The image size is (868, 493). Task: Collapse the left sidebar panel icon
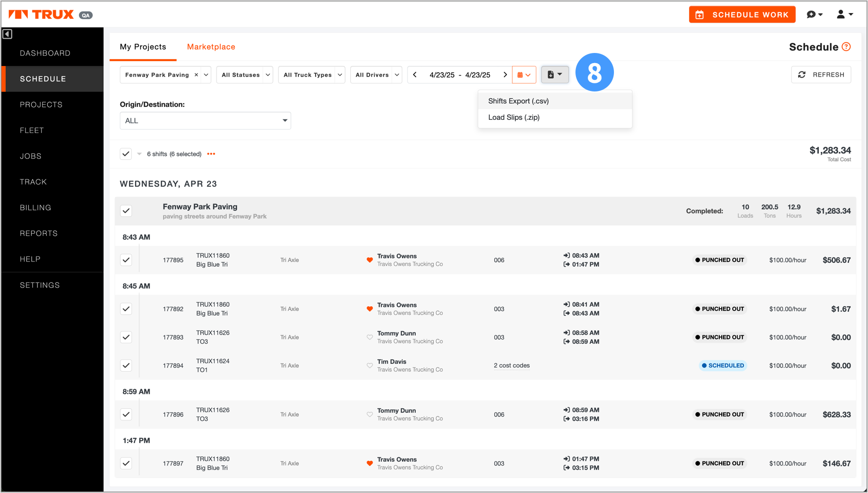pyautogui.click(x=7, y=34)
